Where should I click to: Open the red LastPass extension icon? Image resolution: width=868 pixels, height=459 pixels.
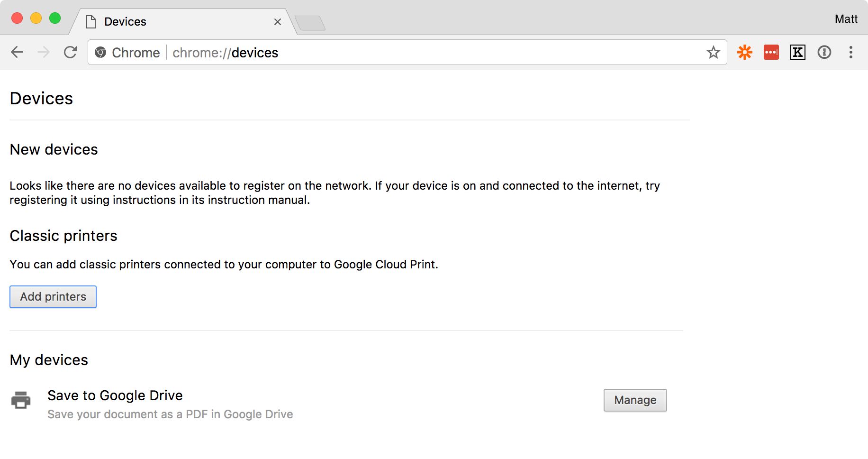coord(771,52)
